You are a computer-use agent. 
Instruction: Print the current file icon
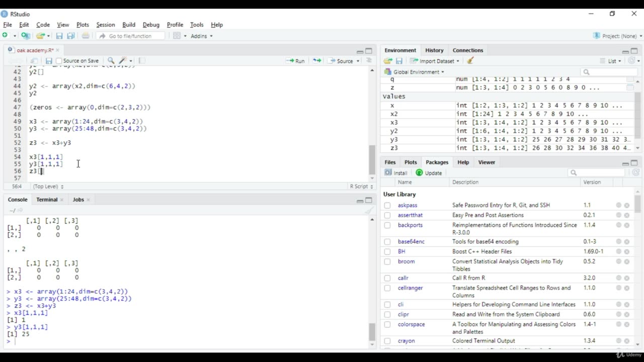coord(86,36)
